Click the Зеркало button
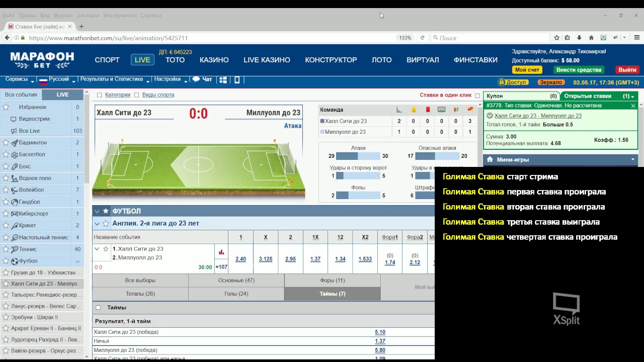 tap(550, 82)
